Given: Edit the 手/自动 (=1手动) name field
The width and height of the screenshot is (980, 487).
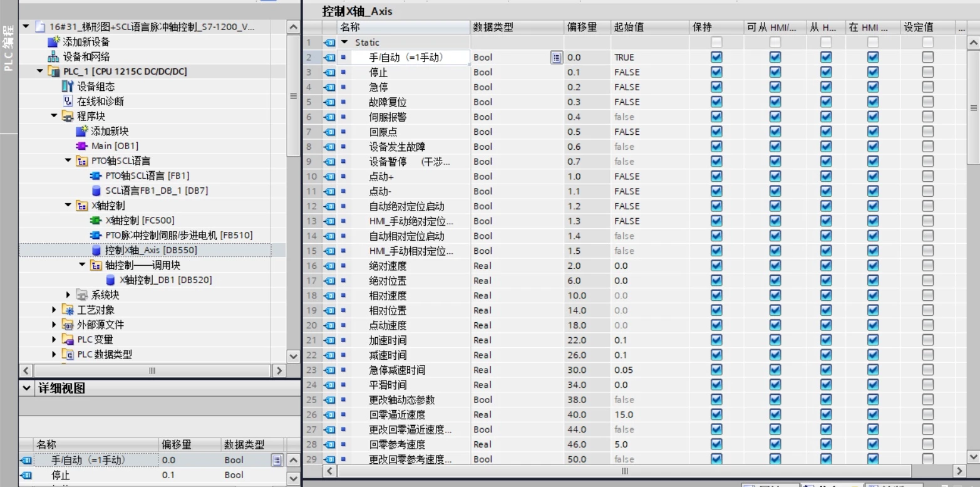Looking at the screenshot, I should click(406, 57).
